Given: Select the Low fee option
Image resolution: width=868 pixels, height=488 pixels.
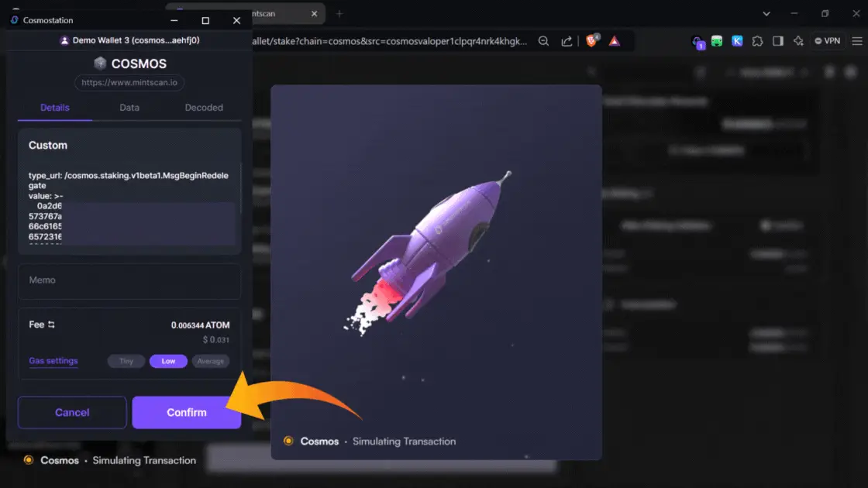Looking at the screenshot, I should click(x=168, y=361).
